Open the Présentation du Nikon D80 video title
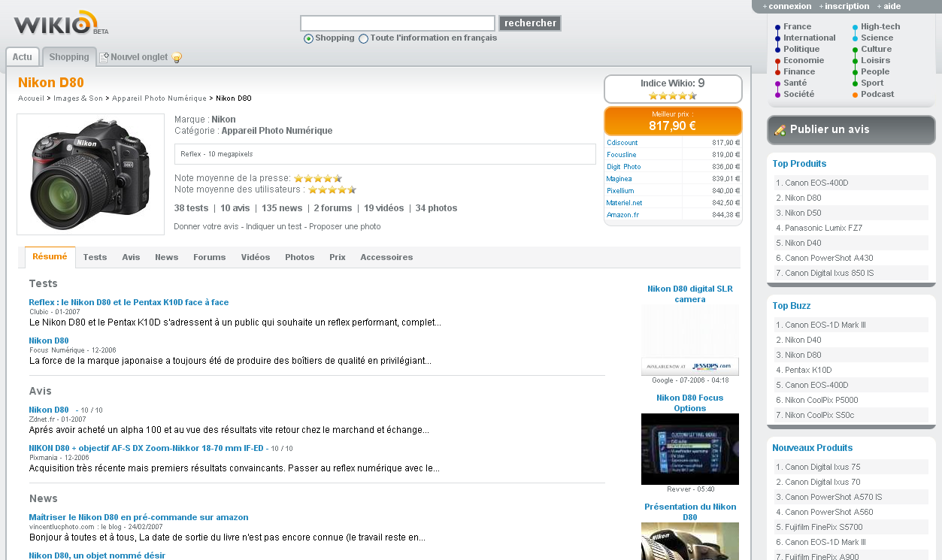Image resolution: width=942 pixels, height=560 pixels. click(x=690, y=512)
